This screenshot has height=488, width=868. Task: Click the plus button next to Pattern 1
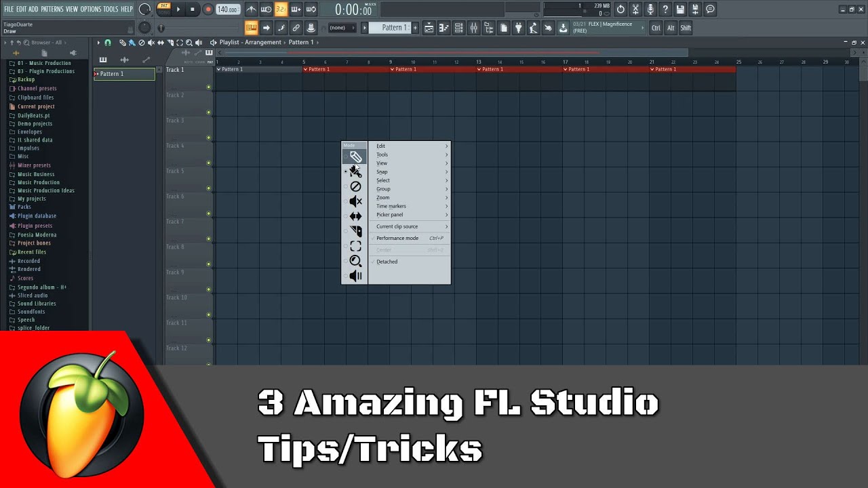[x=416, y=28]
